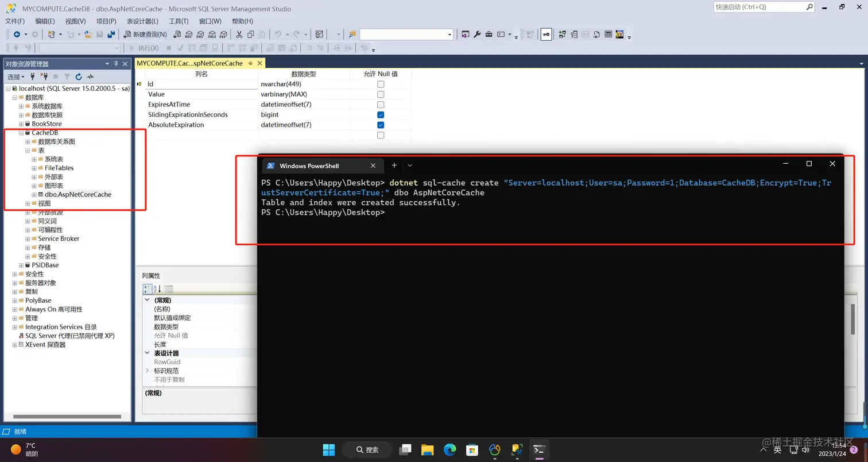The height and width of the screenshot is (462, 868).
Task: Click the 搜索 search box on taskbar
Action: click(x=367, y=449)
